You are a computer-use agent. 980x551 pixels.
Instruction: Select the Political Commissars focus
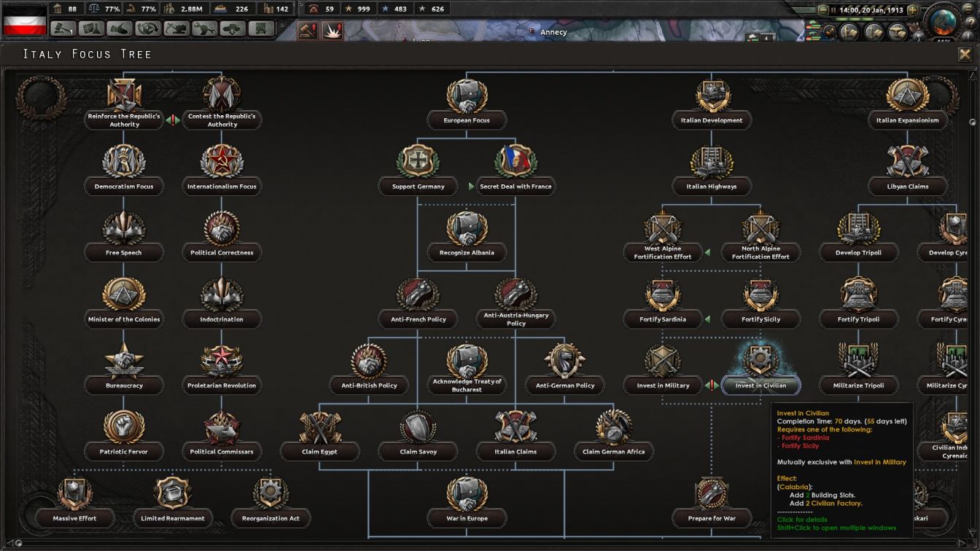coord(222,435)
